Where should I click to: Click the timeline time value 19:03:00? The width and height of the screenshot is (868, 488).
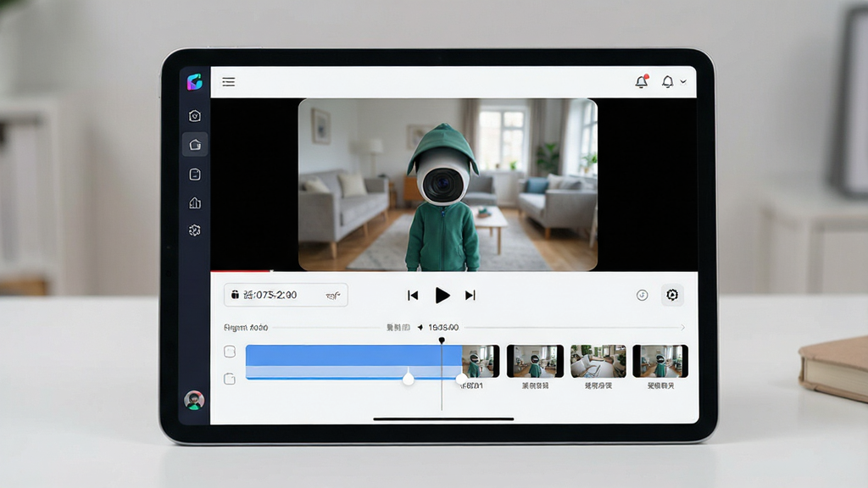coord(443,328)
